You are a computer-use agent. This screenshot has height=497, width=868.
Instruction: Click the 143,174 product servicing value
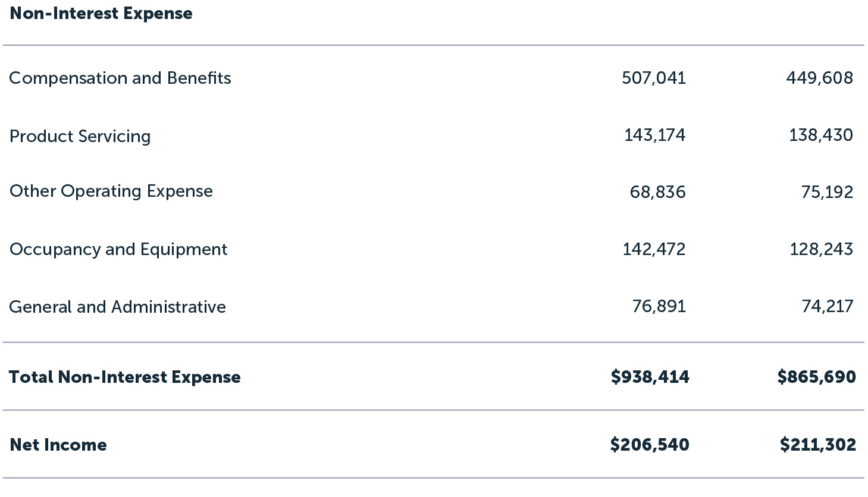(x=654, y=136)
